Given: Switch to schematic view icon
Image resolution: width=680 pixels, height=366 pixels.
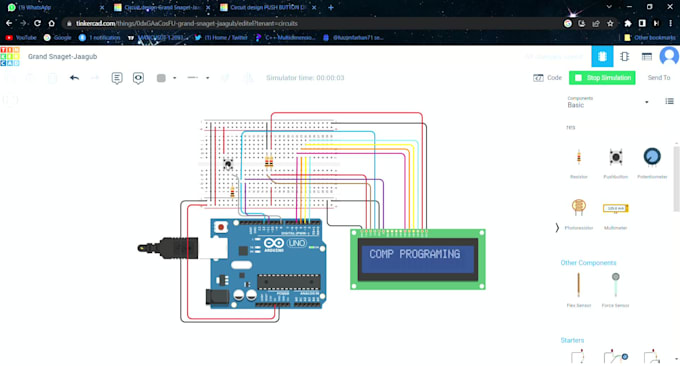Looking at the screenshot, I should (624, 56).
